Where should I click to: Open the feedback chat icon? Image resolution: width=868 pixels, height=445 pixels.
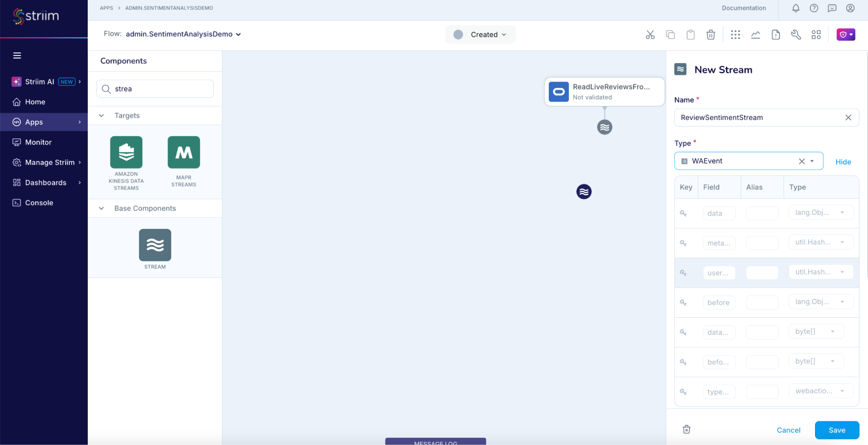pos(832,8)
